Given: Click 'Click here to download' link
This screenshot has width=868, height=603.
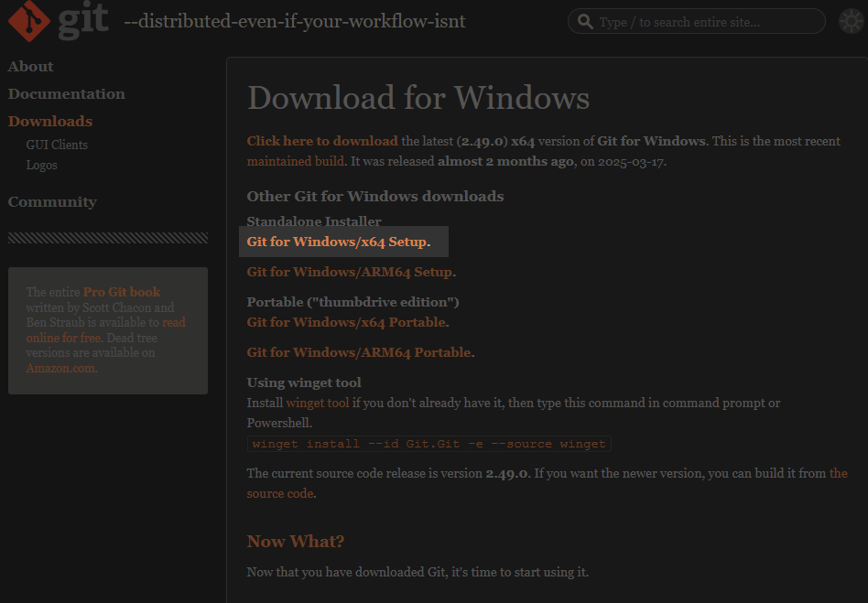Looking at the screenshot, I should (x=322, y=141).
